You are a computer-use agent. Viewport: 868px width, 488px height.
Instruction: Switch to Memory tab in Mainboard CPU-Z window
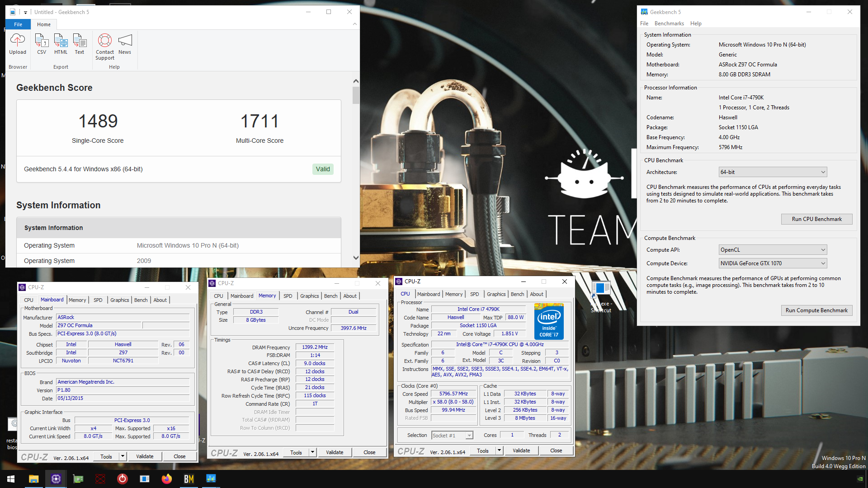point(77,300)
